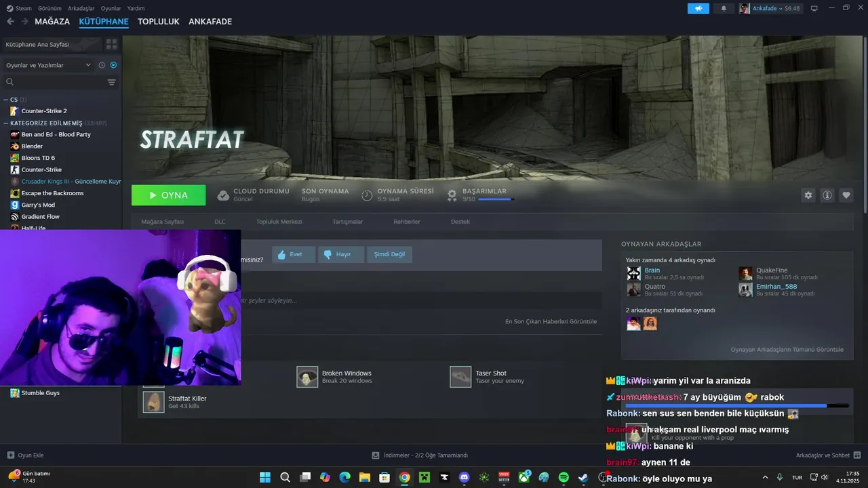Expand the Oyunlar ve Yazılımlar dropdown
The width and height of the screenshot is (868, 488).
pyautogui.click(x=47, y=65)
